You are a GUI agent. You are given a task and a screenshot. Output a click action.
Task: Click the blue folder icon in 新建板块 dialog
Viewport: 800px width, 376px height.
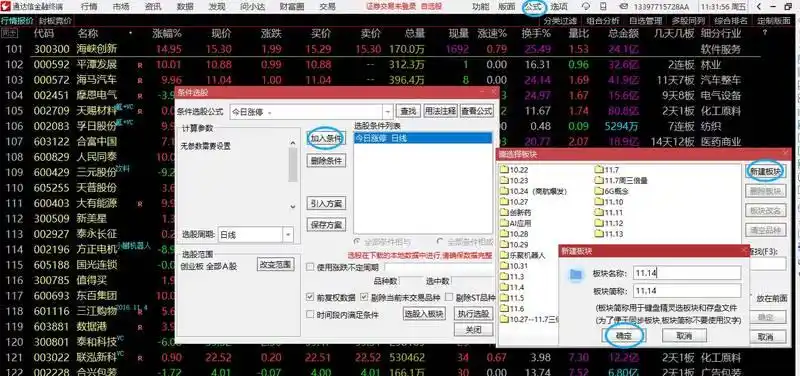coord(576,275)
